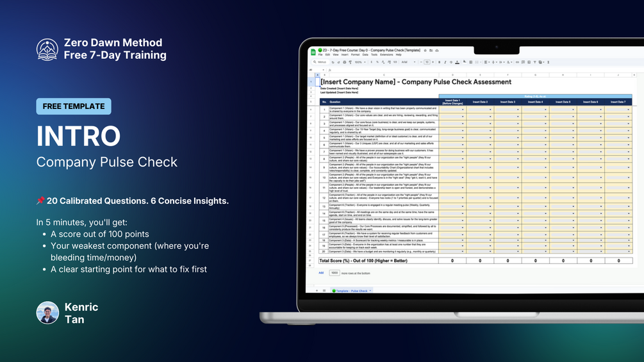644x362 pixels.
Task: Click the move to folder icon
Action: [x=431, y=51]
